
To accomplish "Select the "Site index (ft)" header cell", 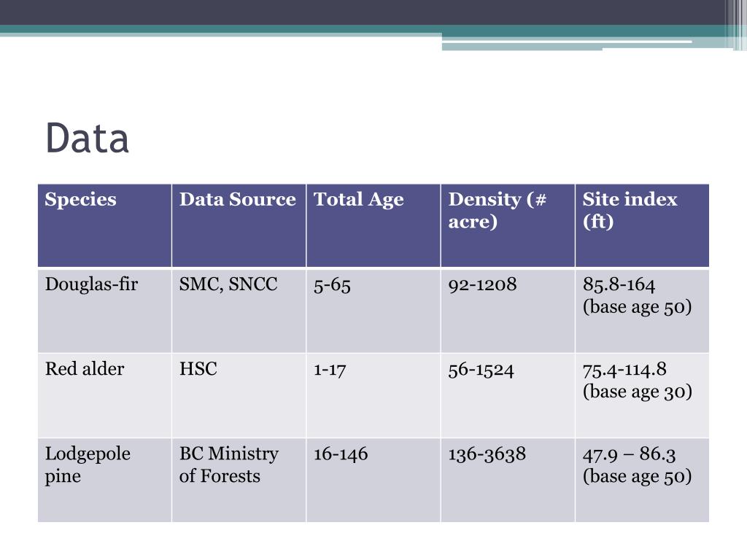I will click(642, 226).
